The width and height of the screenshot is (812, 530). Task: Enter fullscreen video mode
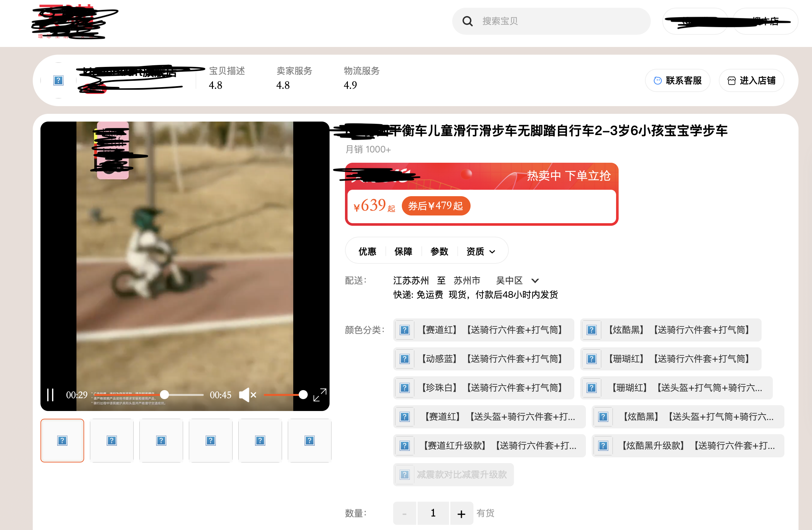pyautogui.click(x=320, y=395)
